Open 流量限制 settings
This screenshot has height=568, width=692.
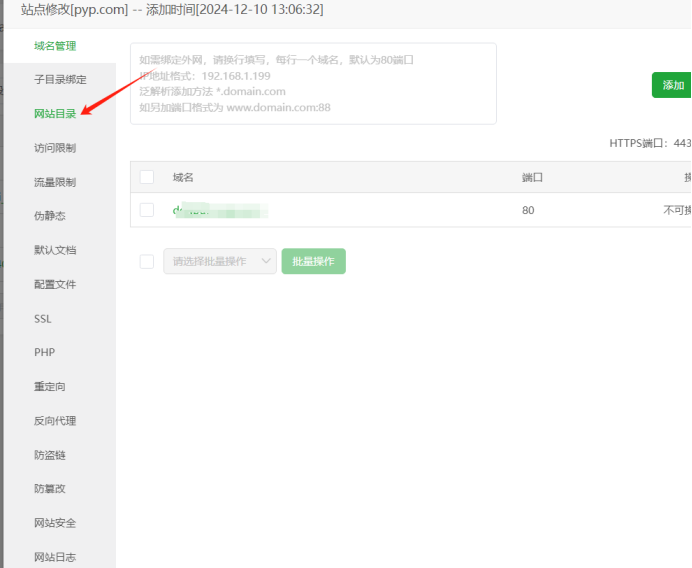tap(55, 182)
